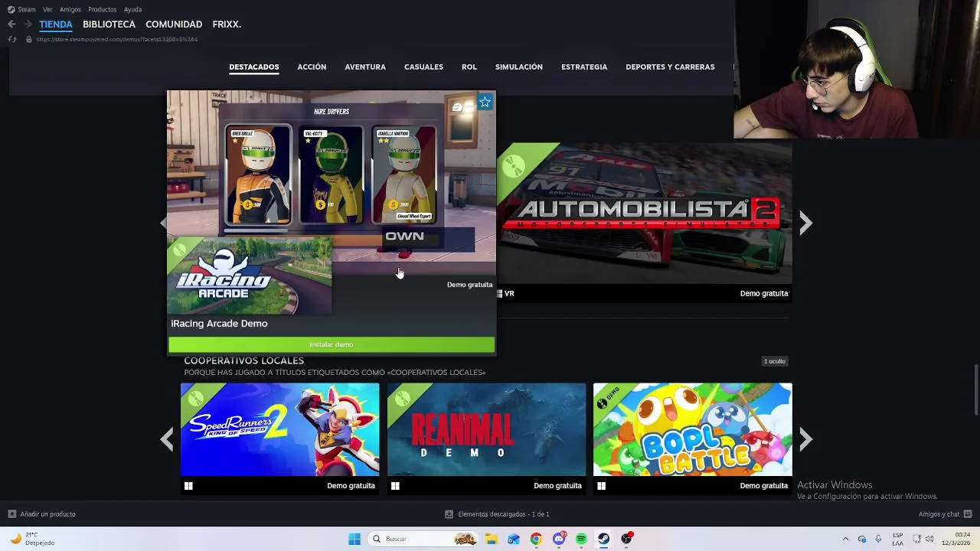Click Añadir un producto link

pyautogui.click(x=47, y=514)
